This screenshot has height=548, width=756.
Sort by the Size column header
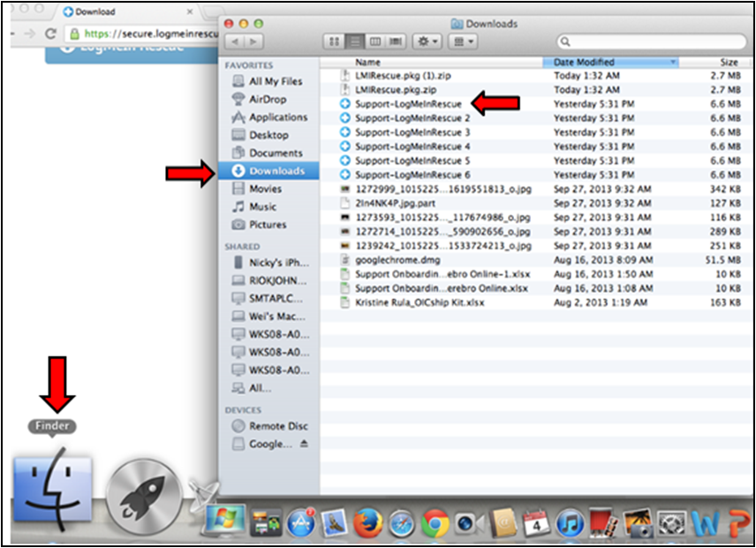coord(729,62)
